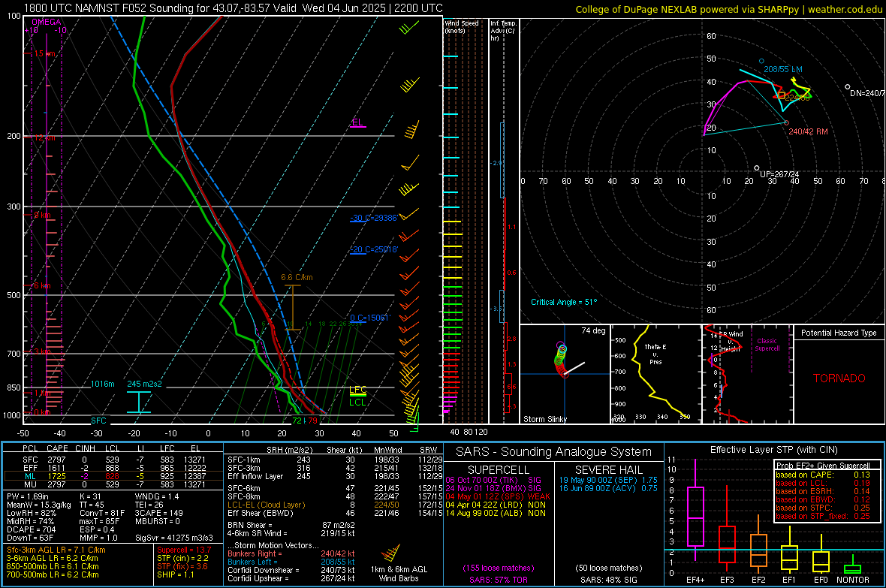Click the 'Bunkers Right =' storm motion row

pyautogui.click(x=291, y=554)
